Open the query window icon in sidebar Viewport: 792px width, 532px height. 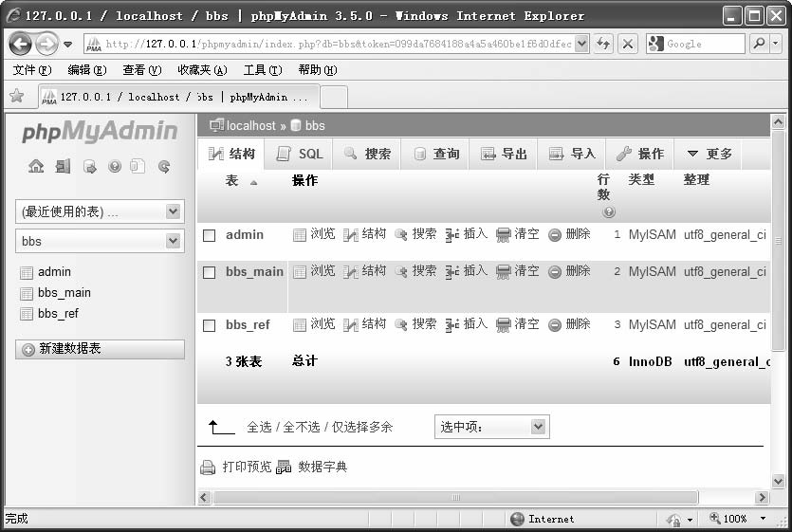pyautogui.click(x=89, y=166)
